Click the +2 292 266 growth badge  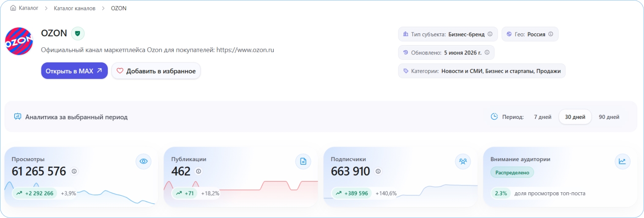tap(35, 194)
